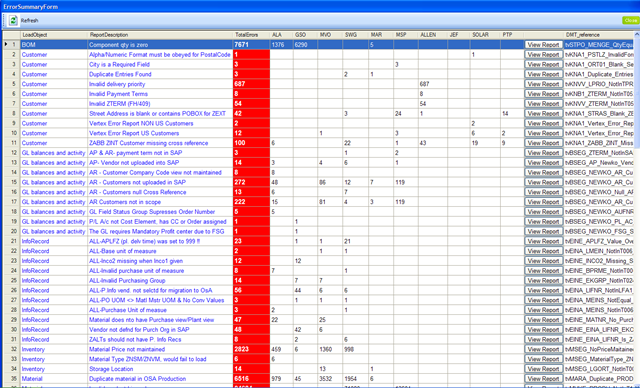The height and width of the screenshot is (388, 640).
Task: Click red total errors cell 272
Action: 251,182
